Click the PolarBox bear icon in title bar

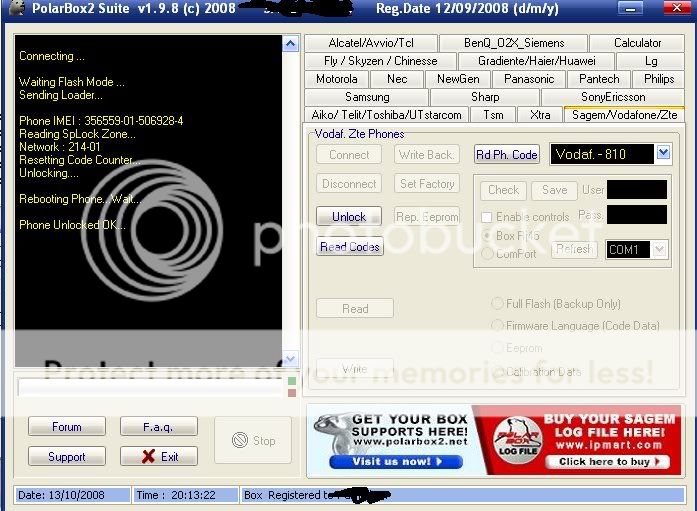(17, 8)
